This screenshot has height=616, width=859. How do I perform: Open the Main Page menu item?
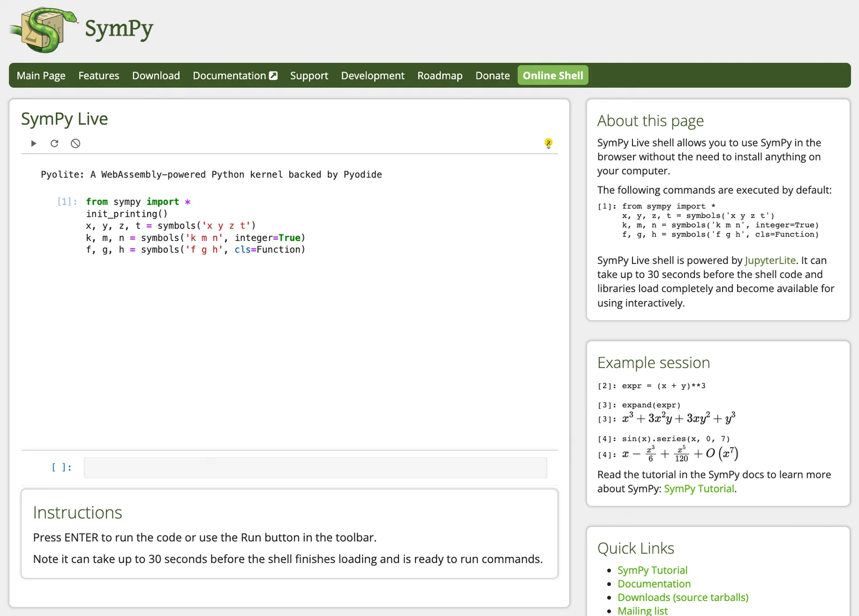pyautogui.click(x=41, y=76)
